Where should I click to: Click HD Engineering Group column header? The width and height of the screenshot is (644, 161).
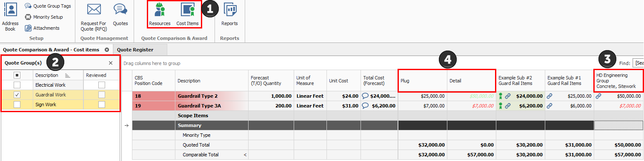click(618, 80)
